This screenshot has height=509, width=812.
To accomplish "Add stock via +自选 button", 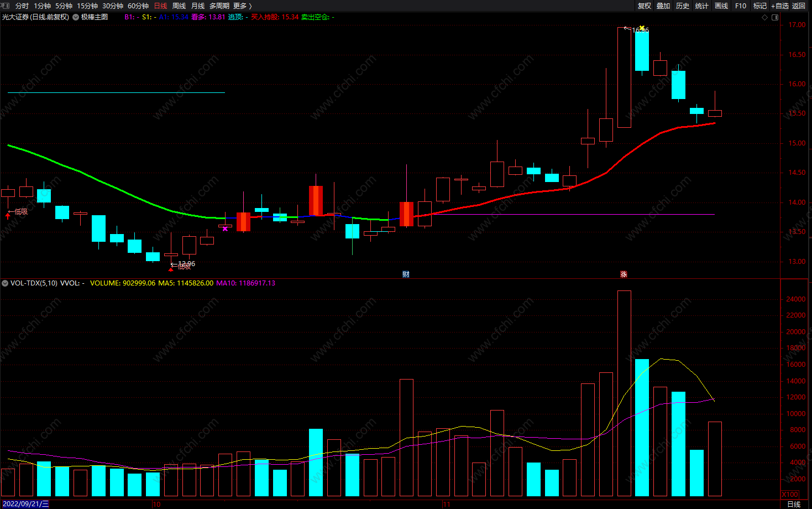I will (780, 6).
